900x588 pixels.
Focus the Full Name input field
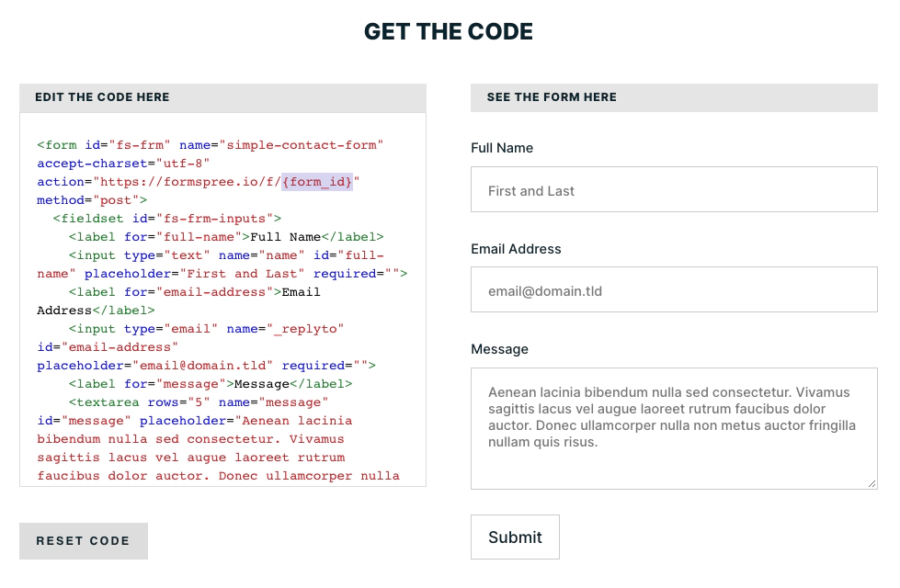click(673, 190)
